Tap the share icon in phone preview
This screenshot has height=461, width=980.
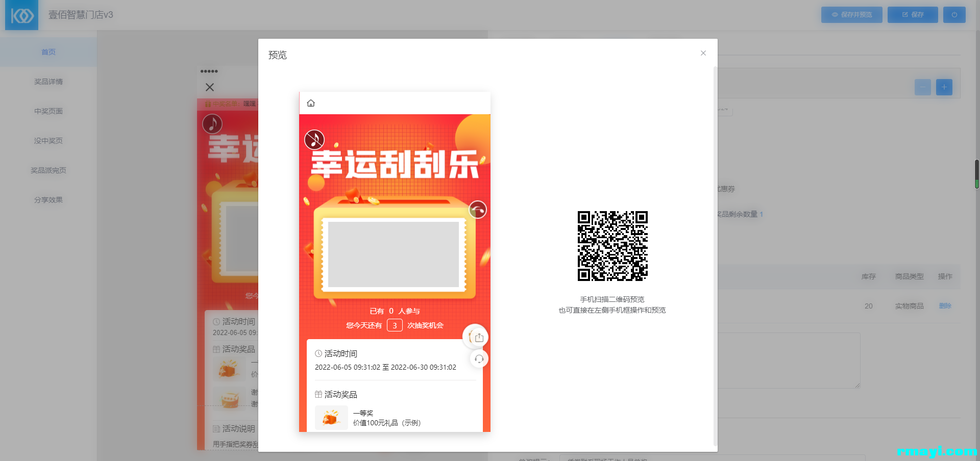point(479,337)
